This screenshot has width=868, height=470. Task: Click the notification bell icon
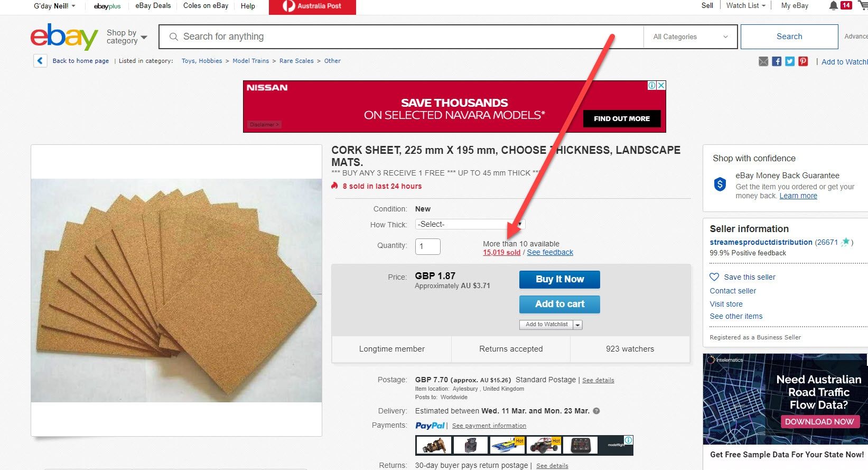point(834,6)
